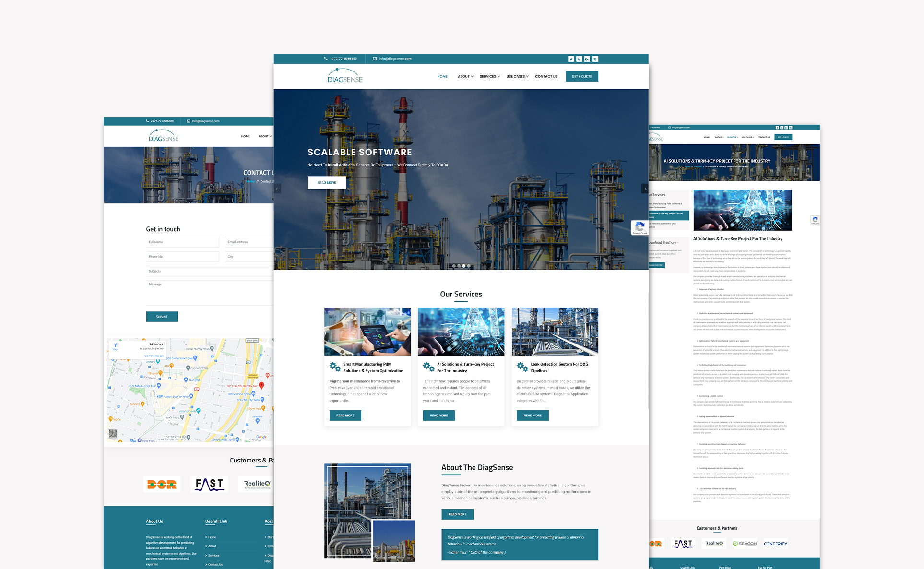Click FAST partner logo on right services page
Viewport: 924px width, 569px height.
click(x=683, y=544)
